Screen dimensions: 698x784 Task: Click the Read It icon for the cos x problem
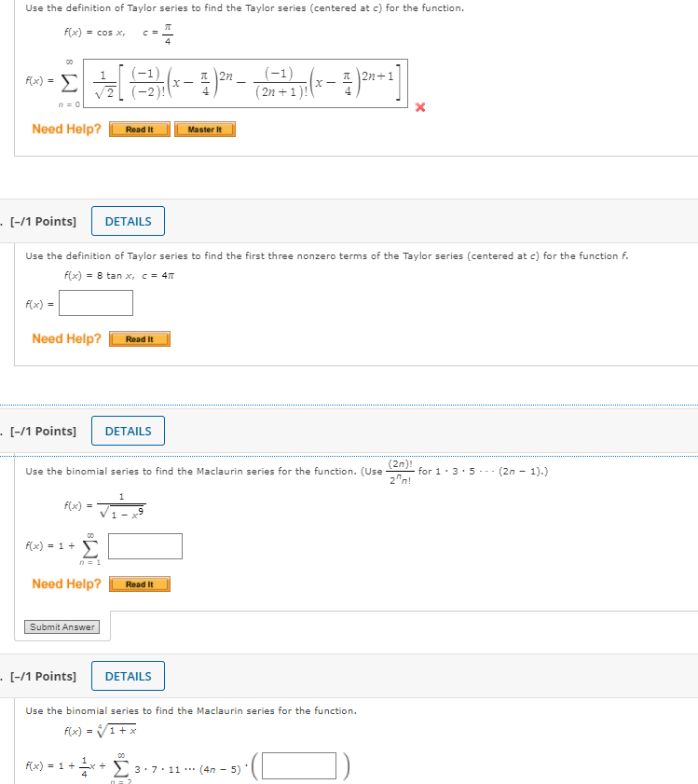point(139,130)
